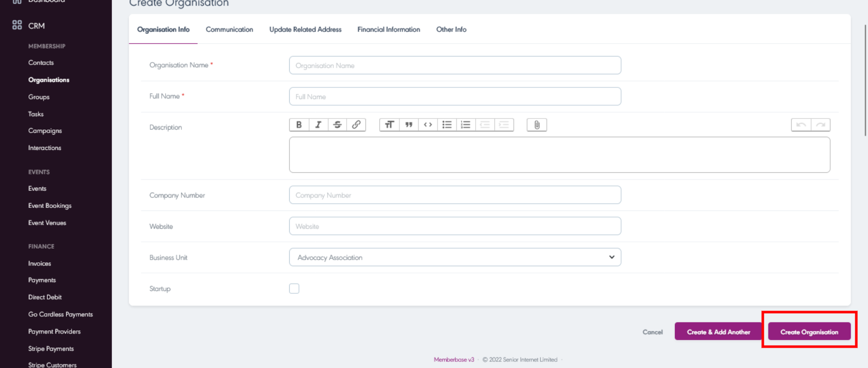Toggle bold formatting in the Description editor
Image resolution: width=868 pixels, height=368 pixels.
tap(299, 125)
